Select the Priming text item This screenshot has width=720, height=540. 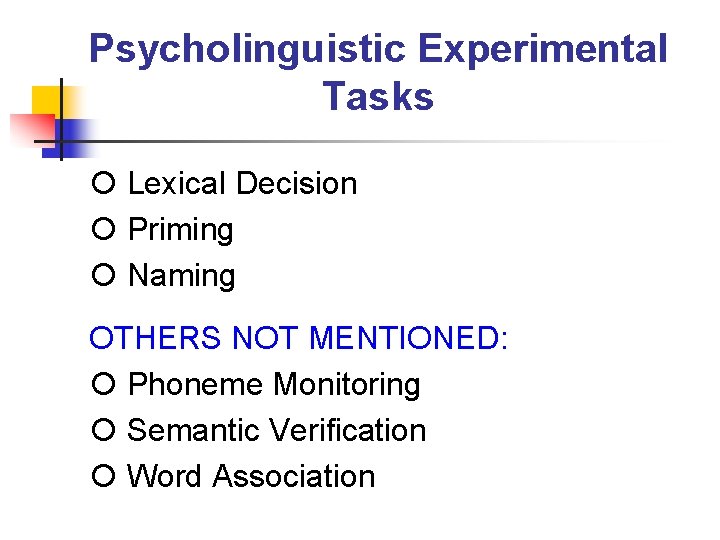pyautogui.click(x=181, y=230)
